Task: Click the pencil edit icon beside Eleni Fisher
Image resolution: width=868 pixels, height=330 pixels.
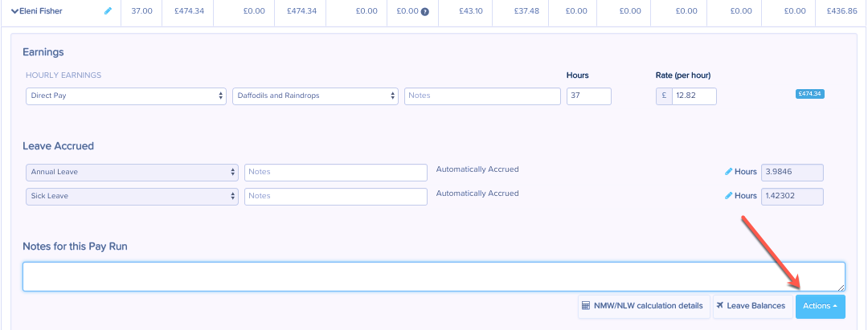Action: [108, 10]
